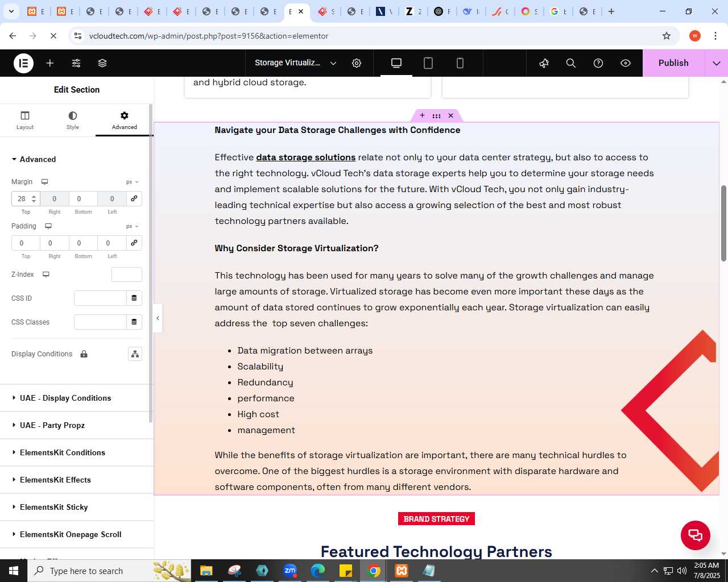
Task: Open the data storage solutions link
Action: (x=306, y=157)
